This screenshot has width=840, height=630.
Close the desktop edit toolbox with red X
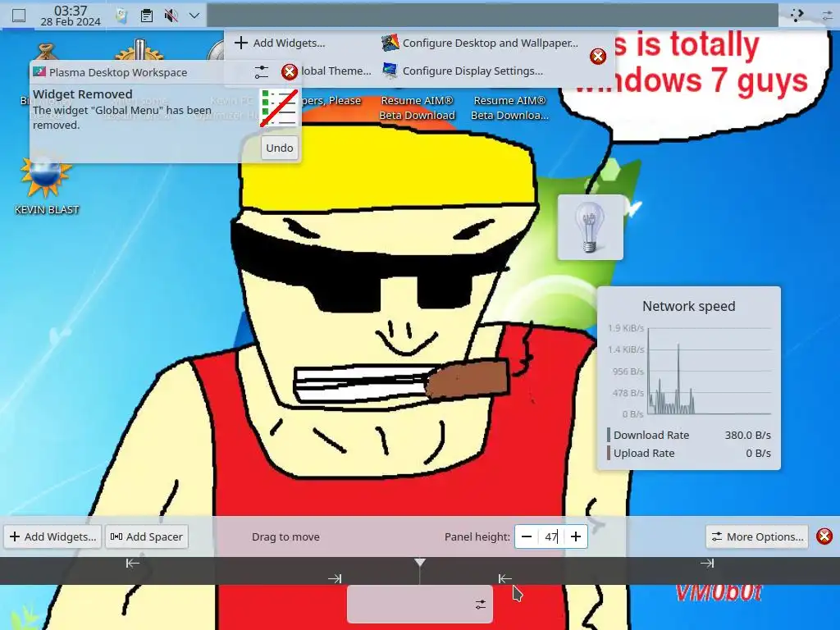coord(598,57)
